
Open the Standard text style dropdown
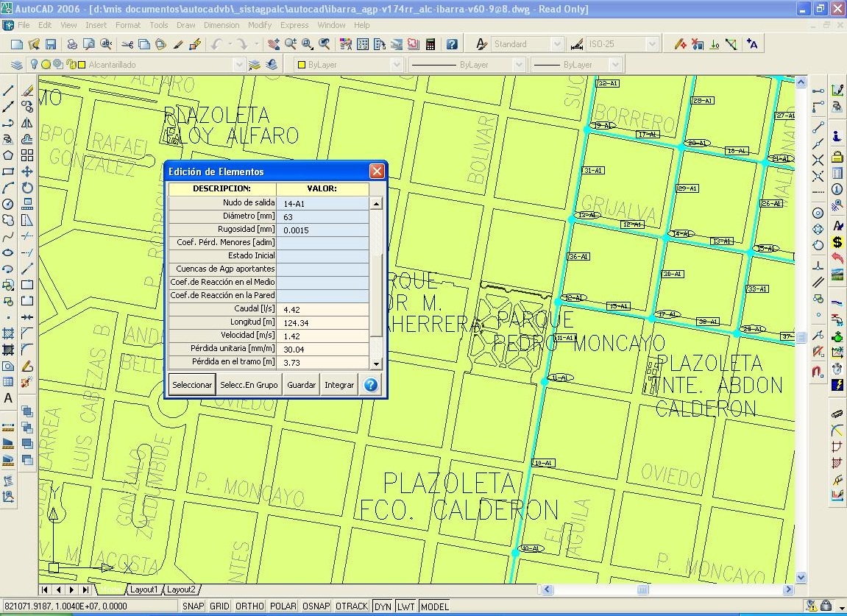pyautogui.click(x=556, y=44)
